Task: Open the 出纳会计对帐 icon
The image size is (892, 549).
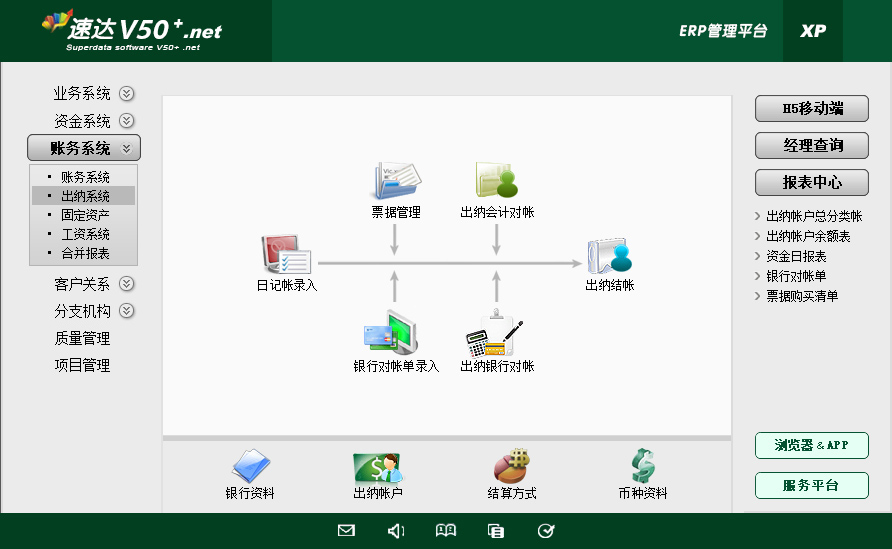Action: pyautogui.click(x=497, y=180)
